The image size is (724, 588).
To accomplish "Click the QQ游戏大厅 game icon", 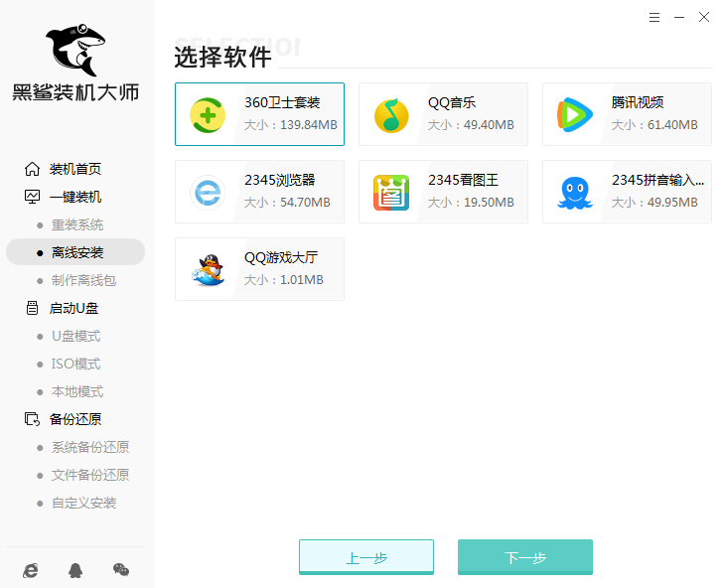I will pyautogui.click(x=208, y=269).
